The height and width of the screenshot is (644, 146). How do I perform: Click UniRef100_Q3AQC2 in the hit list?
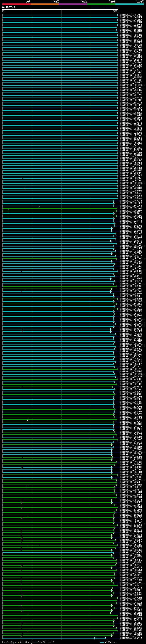(131, 552)
